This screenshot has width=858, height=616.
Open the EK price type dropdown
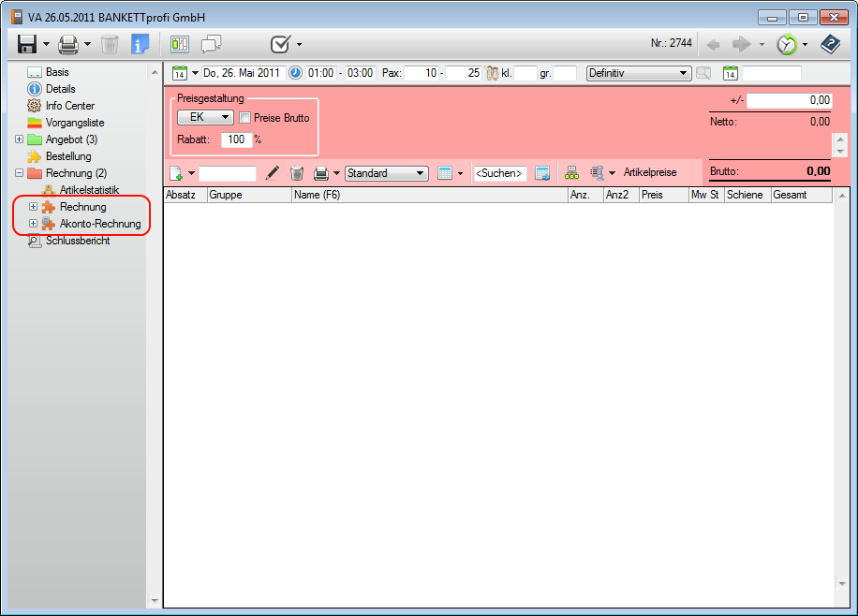point(205,118)
